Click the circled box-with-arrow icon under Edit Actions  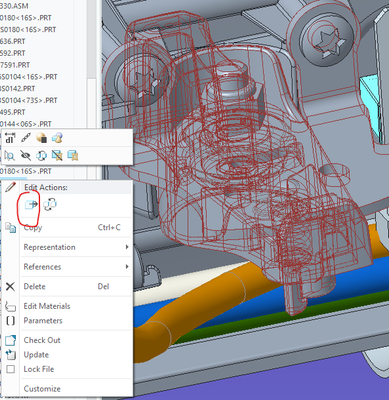31,204
